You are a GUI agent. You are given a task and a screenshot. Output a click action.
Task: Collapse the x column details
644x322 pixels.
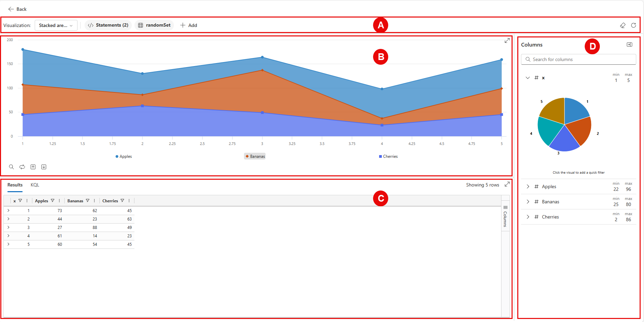(528, 78)
